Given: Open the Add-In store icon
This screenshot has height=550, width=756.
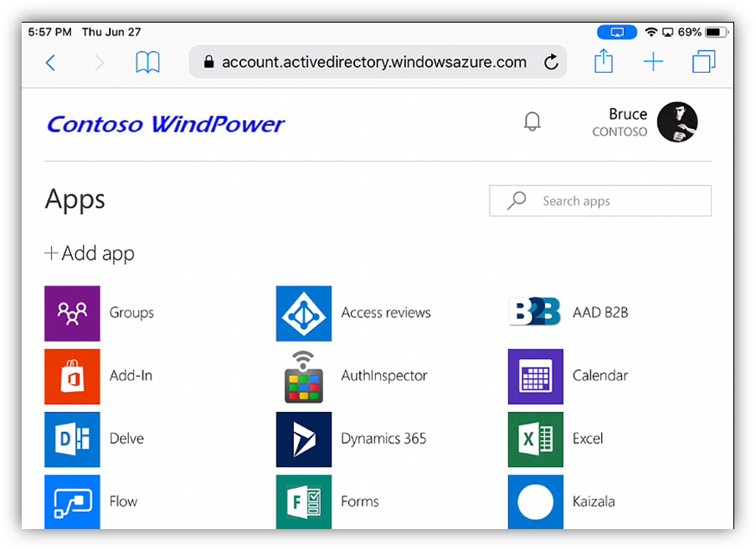Looking at the screenshot, I should point(72,377).
